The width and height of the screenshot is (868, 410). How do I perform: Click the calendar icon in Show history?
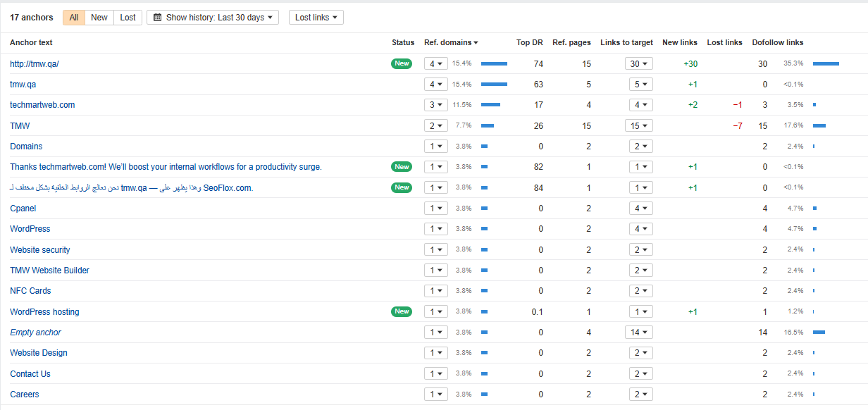(x=157, y=18)
